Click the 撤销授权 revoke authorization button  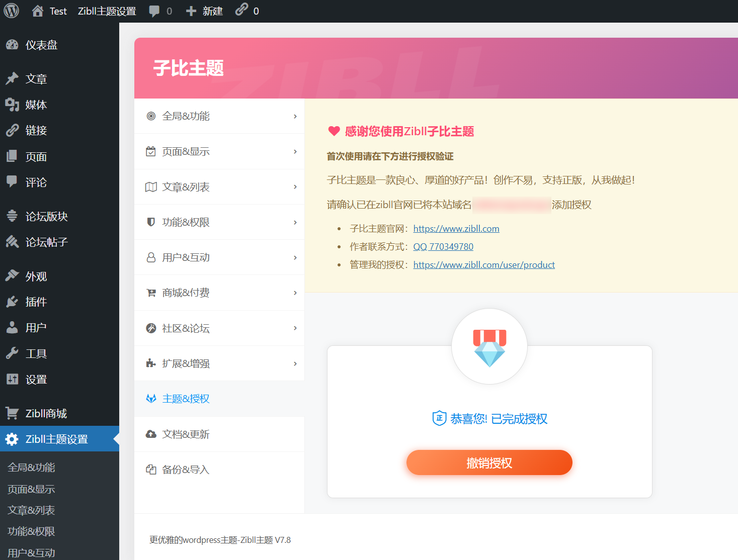pyautogui.click(x=489, y=462)
